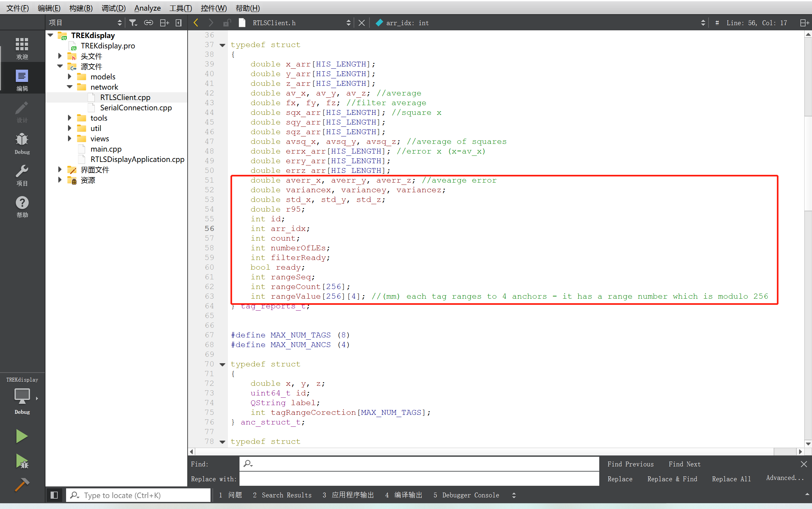This screenshot has width=812, height=509.
Task: Switch to Debug mode in sidebar
Action: coord(22,144)
